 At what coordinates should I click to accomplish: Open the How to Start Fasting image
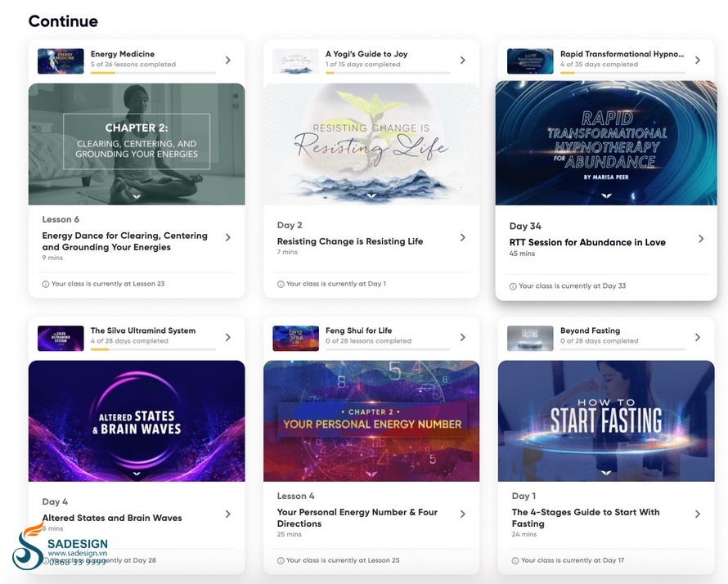pyautogui.click(x=606, y=421)
